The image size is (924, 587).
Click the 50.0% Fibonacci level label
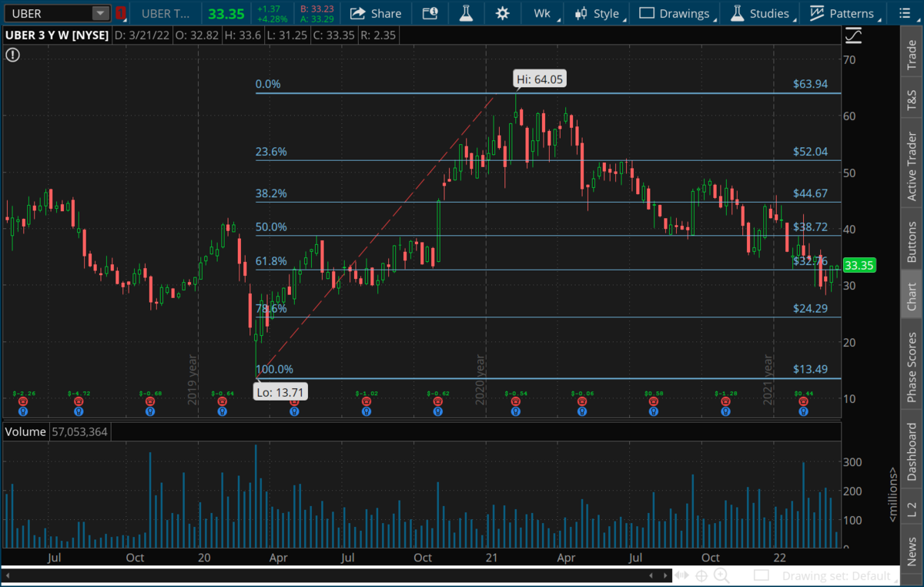[x=271, y=227]
